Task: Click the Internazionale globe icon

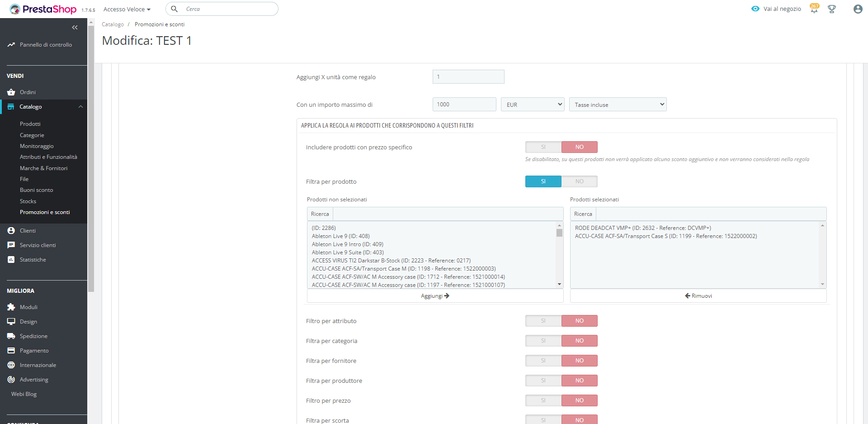Action: (11, 365)
